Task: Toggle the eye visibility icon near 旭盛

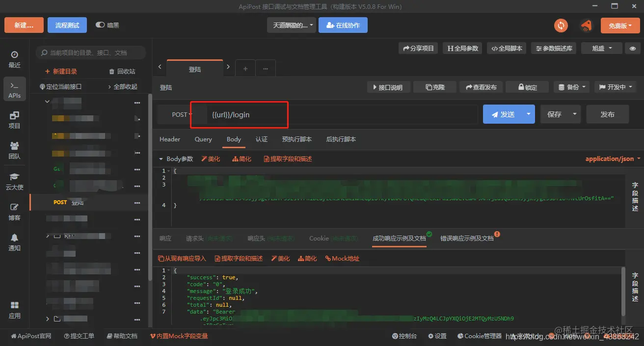Action: (x=633, y=48)
